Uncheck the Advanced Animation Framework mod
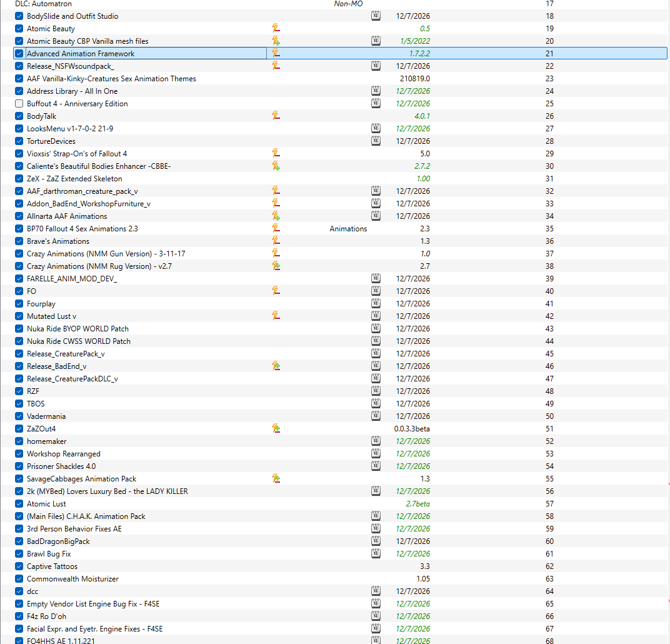 click(19, 53)
